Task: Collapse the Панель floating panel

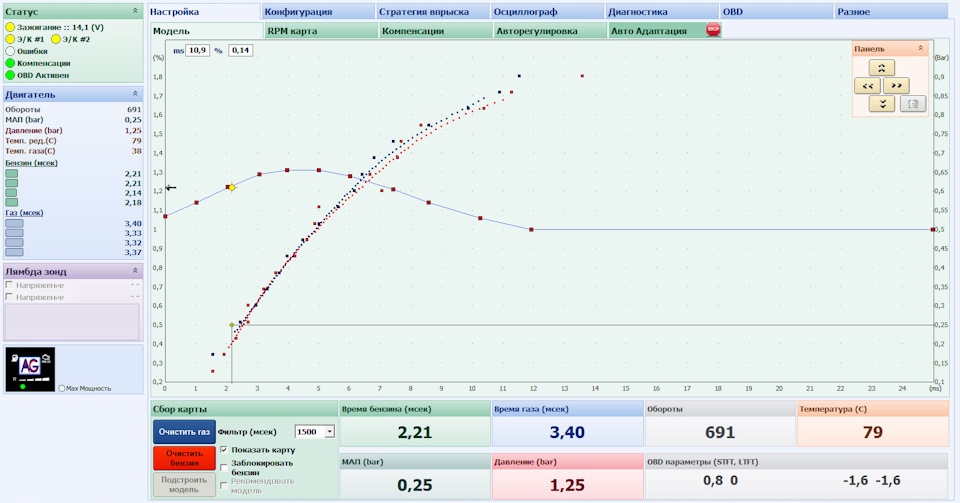Action: tap(920, 48)
